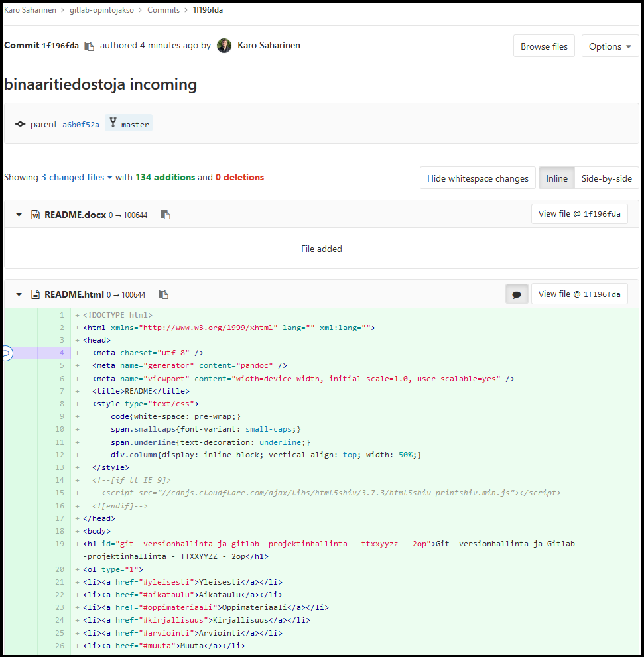Click the Word document icon for README.docx
The width and height of the screenshot is (644, 657).
36,215
